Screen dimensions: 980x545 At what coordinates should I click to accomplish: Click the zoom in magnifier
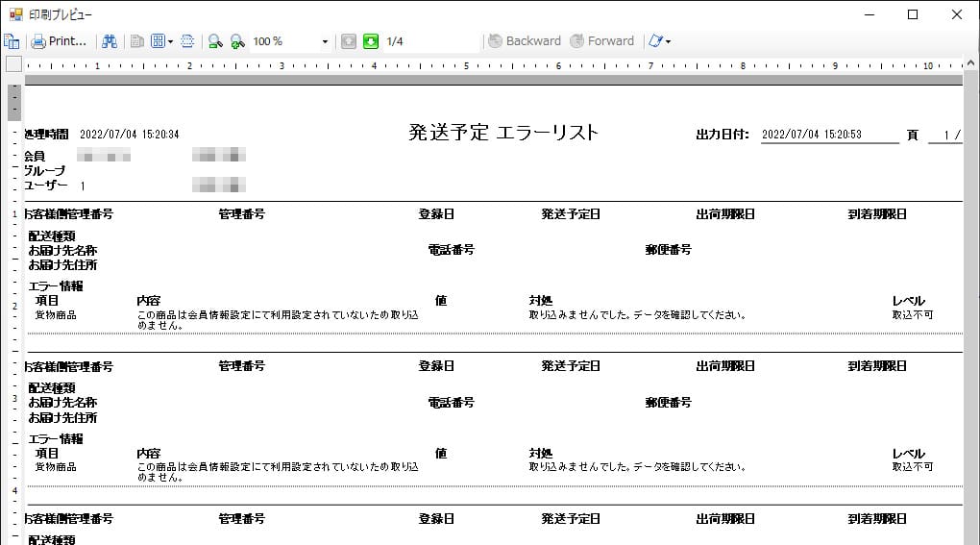(237, 41)
